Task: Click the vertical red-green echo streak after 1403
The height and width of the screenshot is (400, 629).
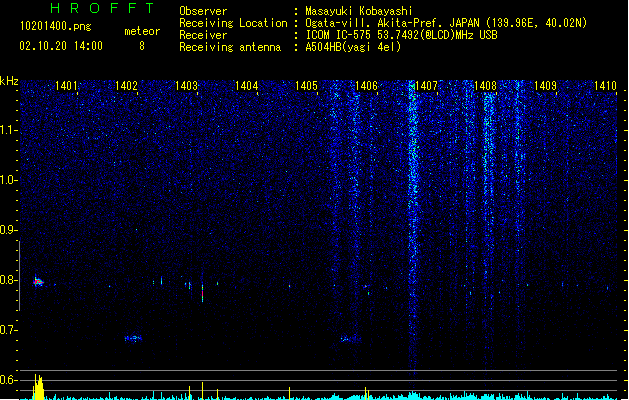Action: (202, 293)
